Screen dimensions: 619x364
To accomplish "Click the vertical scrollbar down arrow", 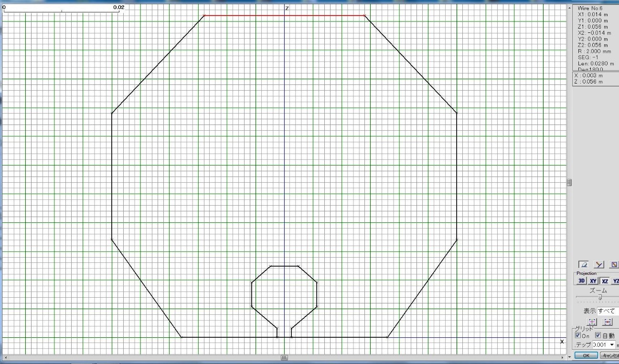I will tap(569, 357).
